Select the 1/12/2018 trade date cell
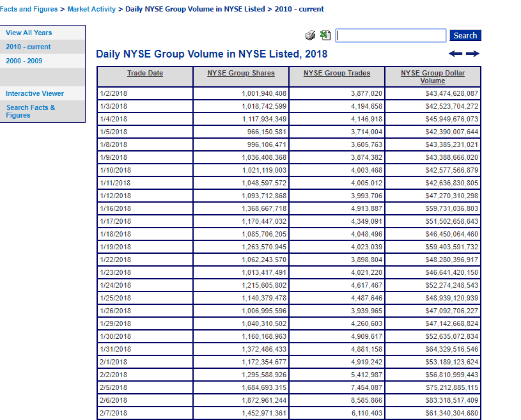Viewport: 521px width, 420px height. coord(145,196)
